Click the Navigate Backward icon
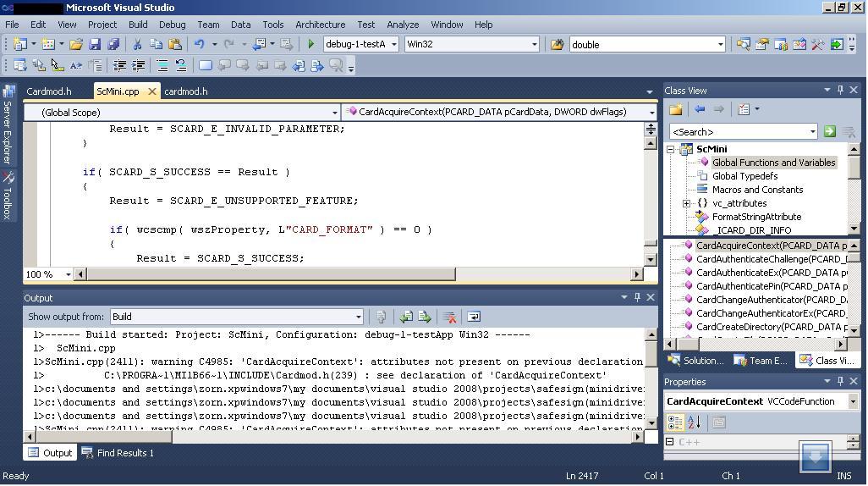The image size is (868, 486). coord(259,44)
